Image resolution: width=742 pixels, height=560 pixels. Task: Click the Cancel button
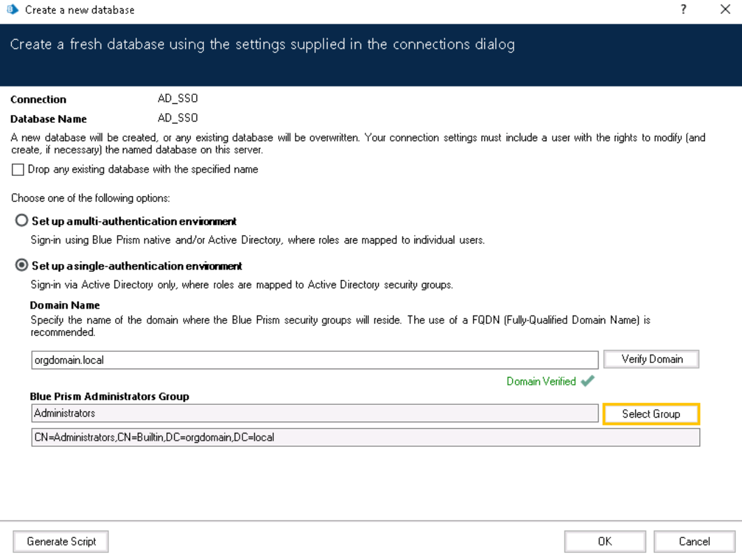click(x=694, y=542)
